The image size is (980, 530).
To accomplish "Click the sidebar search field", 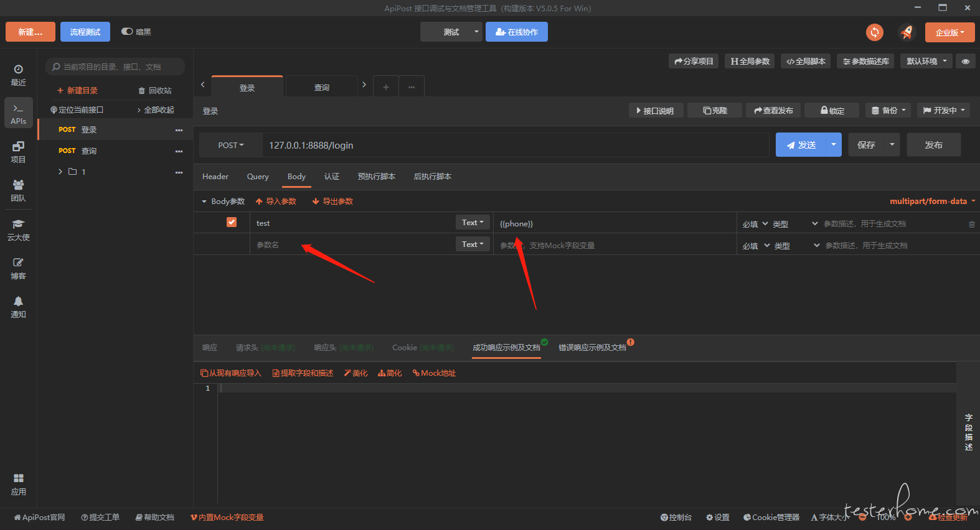I will pos(115,67).
